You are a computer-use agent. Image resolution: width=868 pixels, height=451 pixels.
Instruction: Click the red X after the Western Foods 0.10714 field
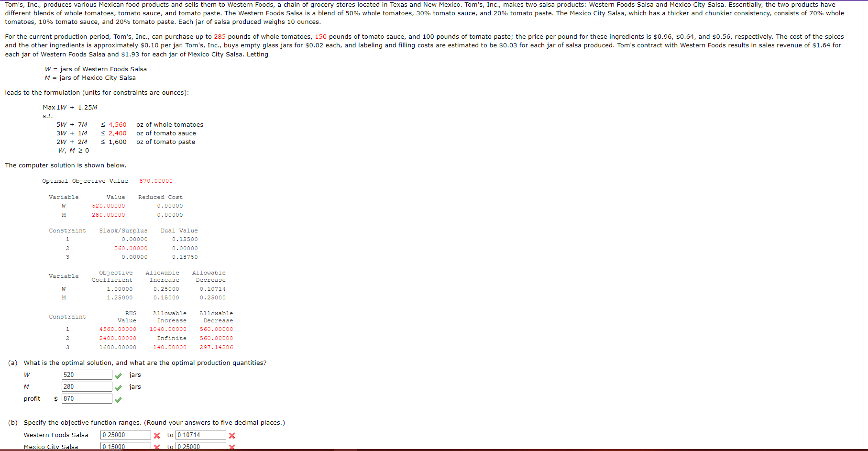click(232, 436)
